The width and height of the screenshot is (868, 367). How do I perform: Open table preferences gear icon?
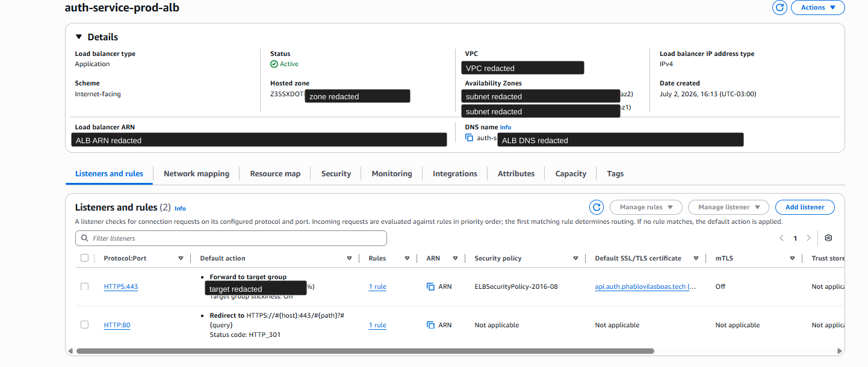coord(828,238)
